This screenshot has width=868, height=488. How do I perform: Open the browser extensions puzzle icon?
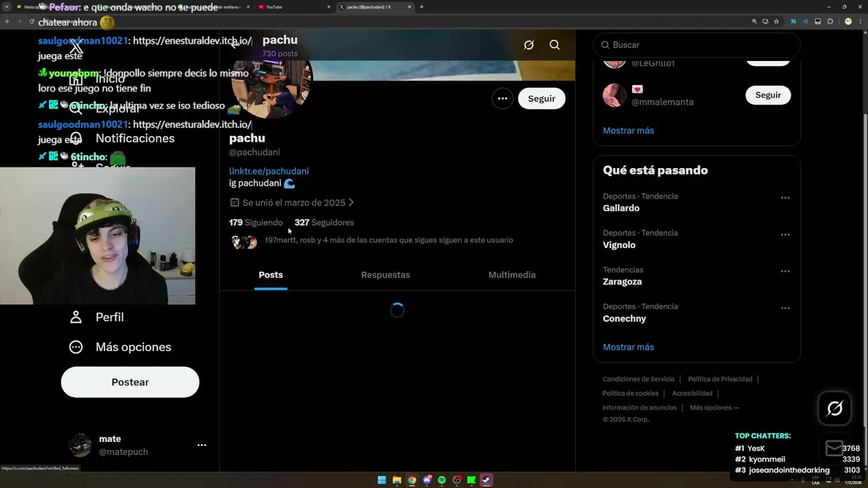coord(830,22)
